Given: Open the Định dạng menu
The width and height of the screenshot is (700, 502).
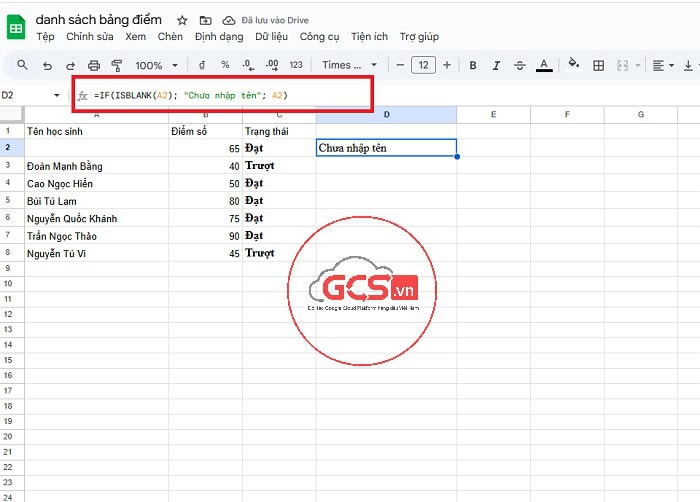Looking at the screenshot, I should click(x=219, y=36).
